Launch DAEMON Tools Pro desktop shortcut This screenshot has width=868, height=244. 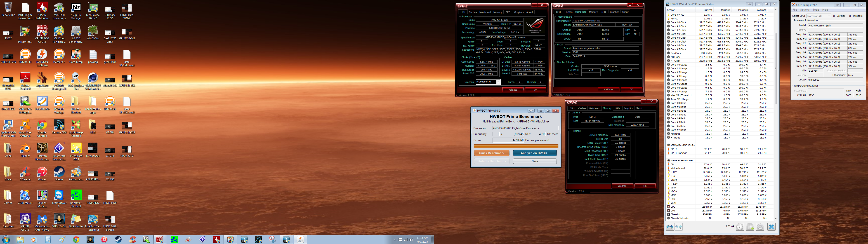[x=42, y=58]
